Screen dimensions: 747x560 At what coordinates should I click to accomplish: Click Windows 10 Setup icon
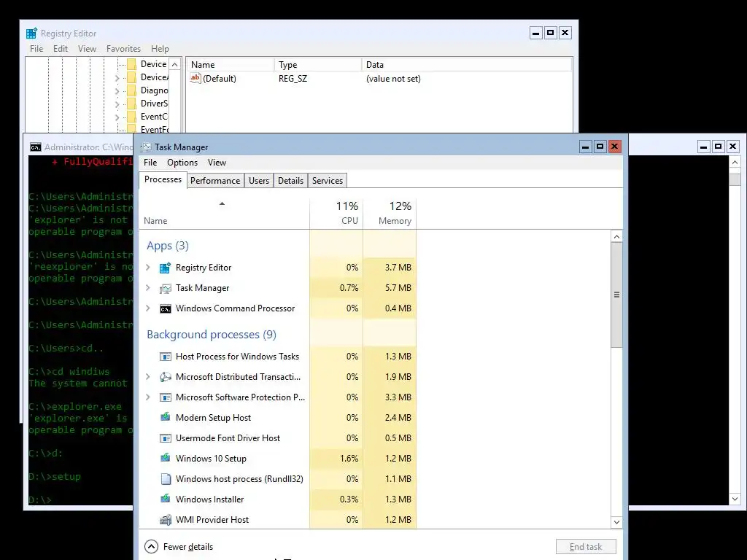166,458
